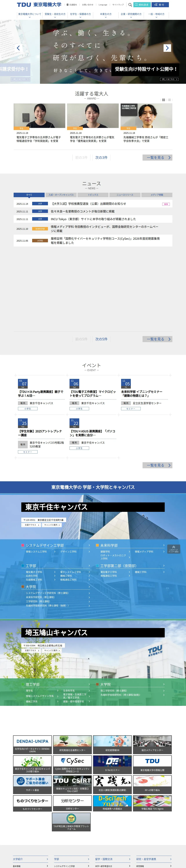Open the セミナー tag on the 12.05 event
Viewport: 186px width, 868px height.
click(x=131, y=409)
